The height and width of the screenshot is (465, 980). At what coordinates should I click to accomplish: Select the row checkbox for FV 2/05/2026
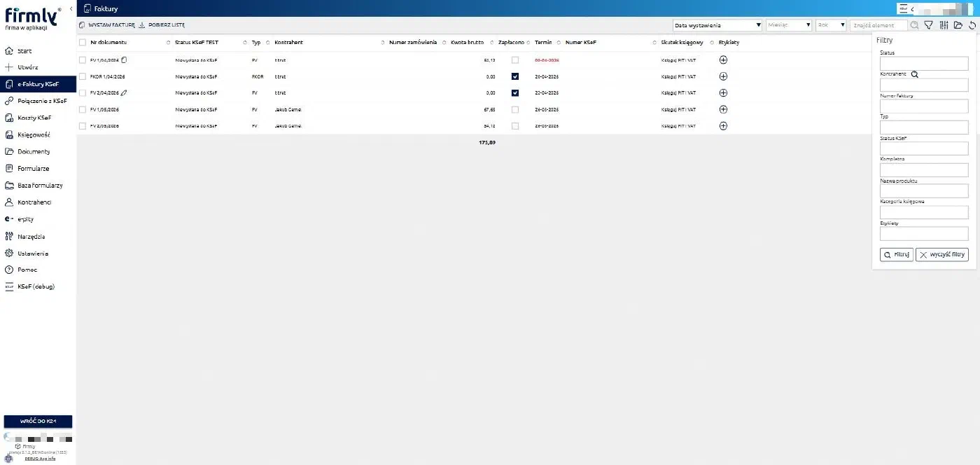pyautogui.click(x=83, y=126)
